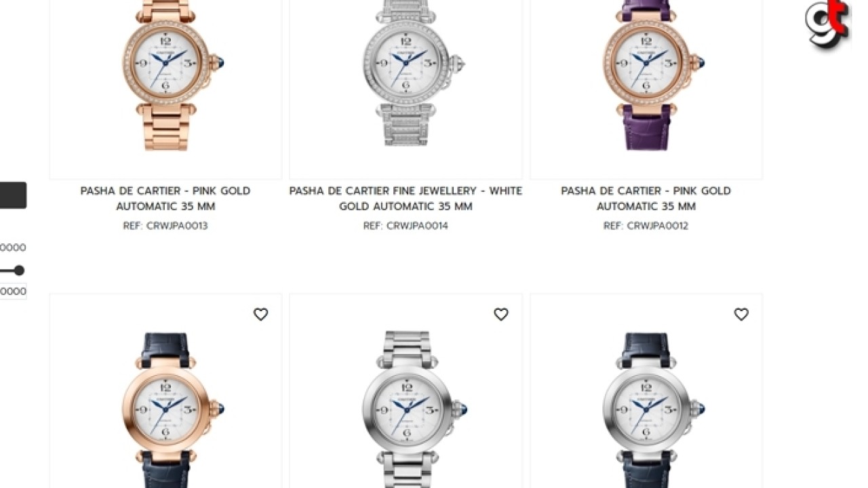
Task: Click the maximum price input field
Action: pos(13,291)
